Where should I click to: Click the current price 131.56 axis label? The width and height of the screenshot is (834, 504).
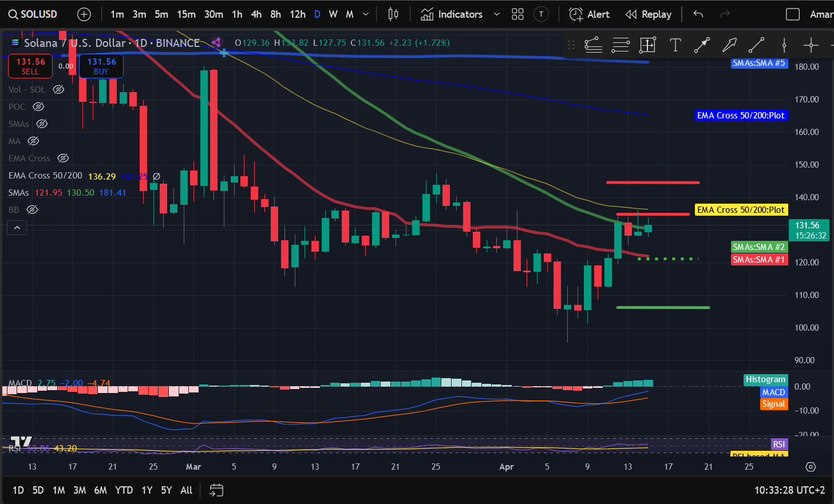point(809,230)
